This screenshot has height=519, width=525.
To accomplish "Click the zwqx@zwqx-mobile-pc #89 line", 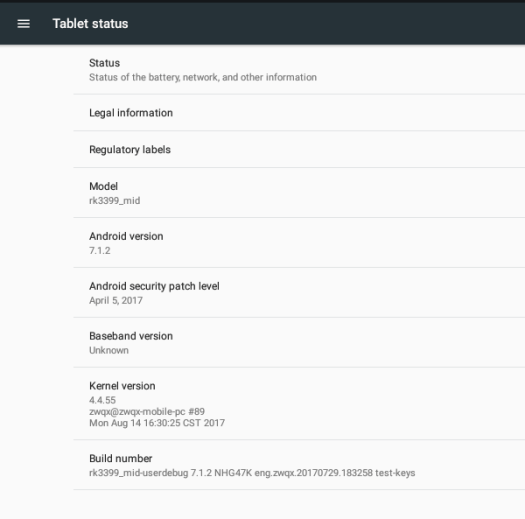I will pyautogui.click(x=147, y=412).
